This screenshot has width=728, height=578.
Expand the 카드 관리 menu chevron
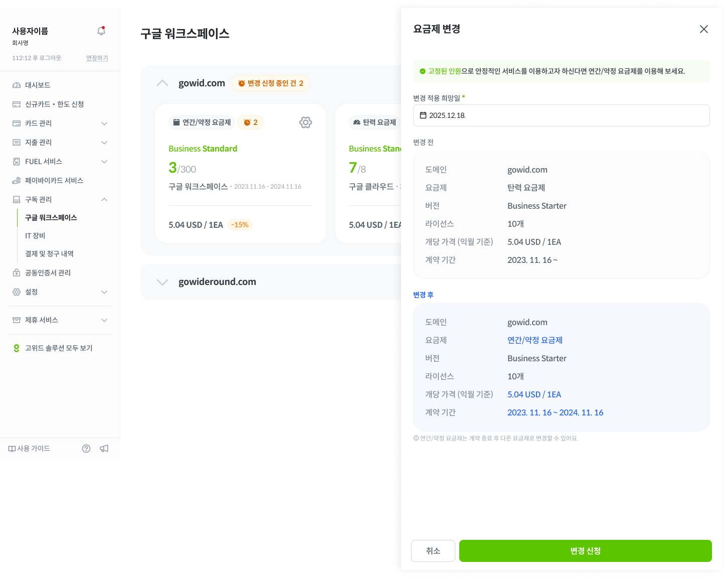[x=104, y=123]
